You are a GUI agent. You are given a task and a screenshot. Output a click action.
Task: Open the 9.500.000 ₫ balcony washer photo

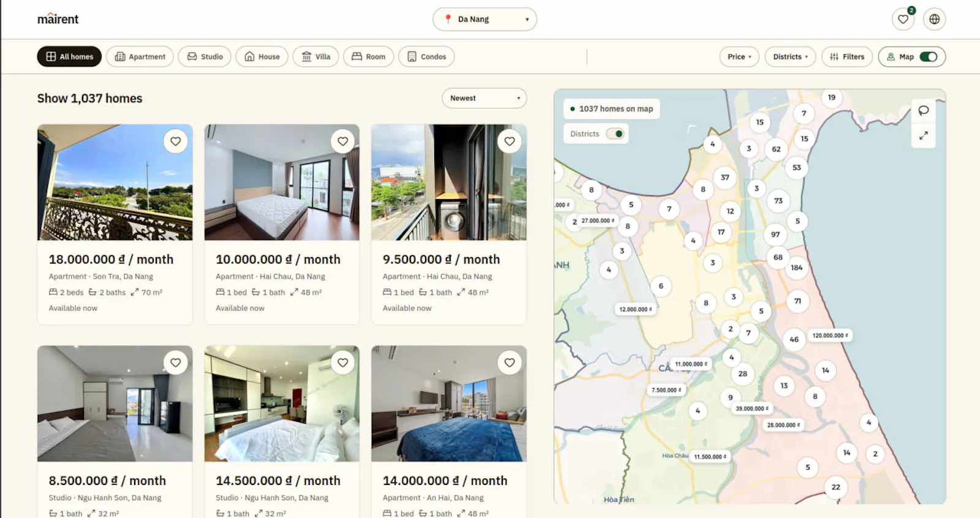449,182
